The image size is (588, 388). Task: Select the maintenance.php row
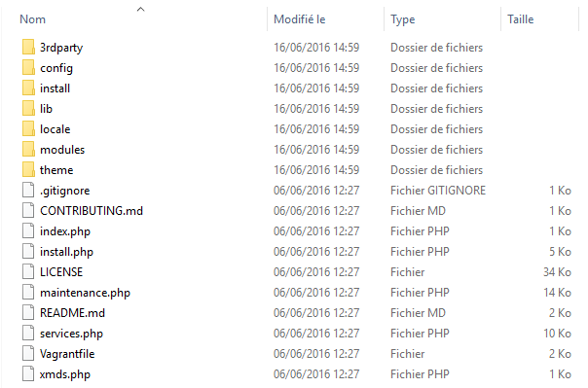(x=296, y=293)
